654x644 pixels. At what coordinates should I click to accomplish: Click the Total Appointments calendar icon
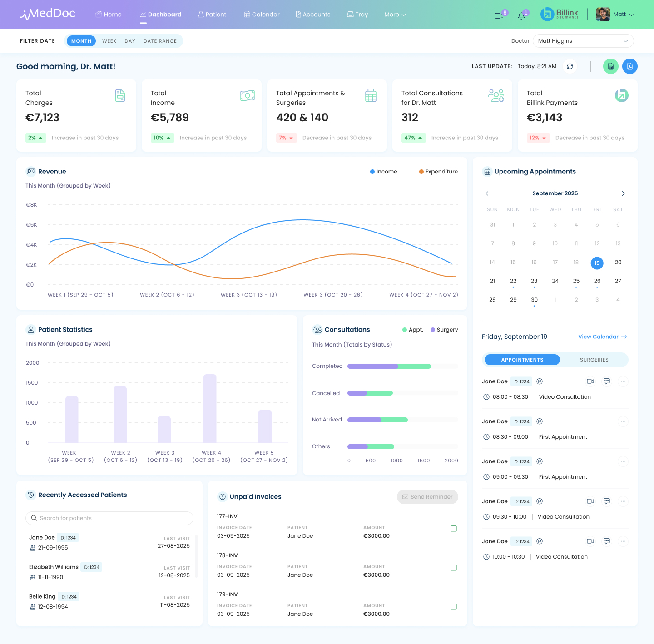pos(371,96)
